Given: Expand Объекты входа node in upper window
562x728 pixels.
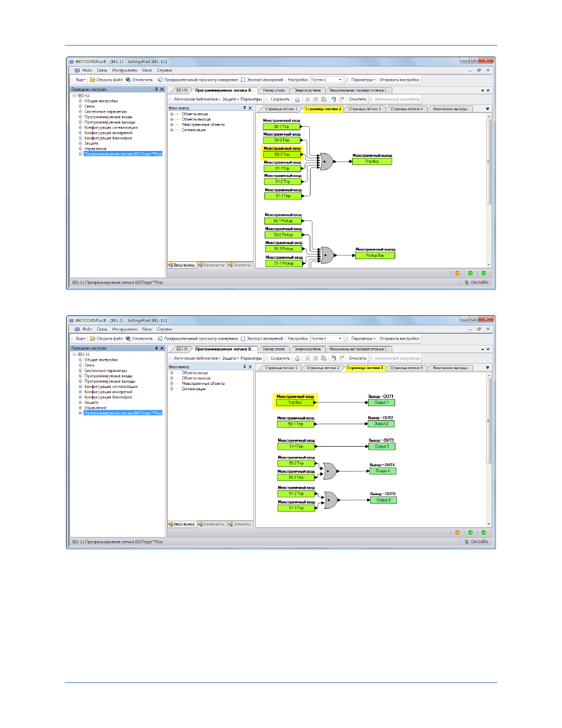Looking at the screenshot, I should coord(172,114).
